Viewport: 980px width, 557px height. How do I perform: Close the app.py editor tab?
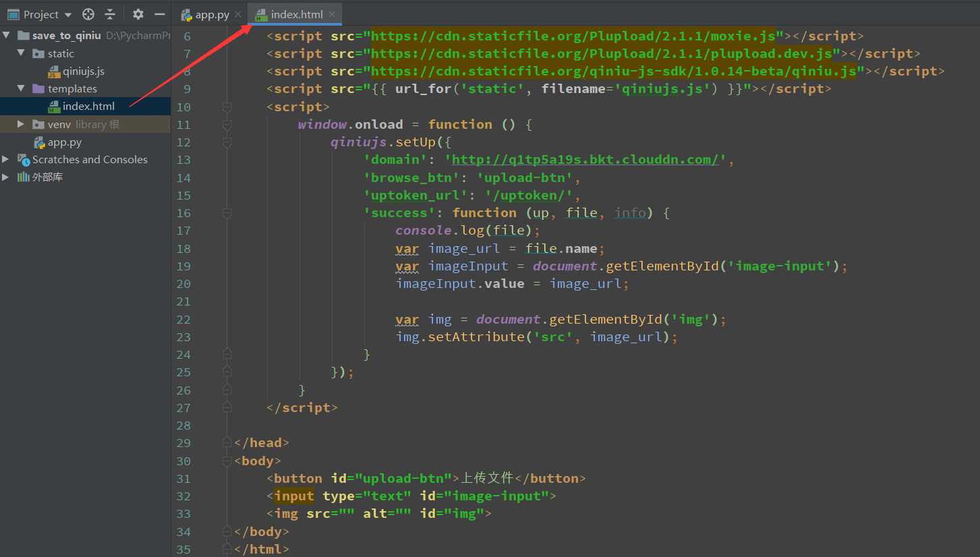pos(238,14)
